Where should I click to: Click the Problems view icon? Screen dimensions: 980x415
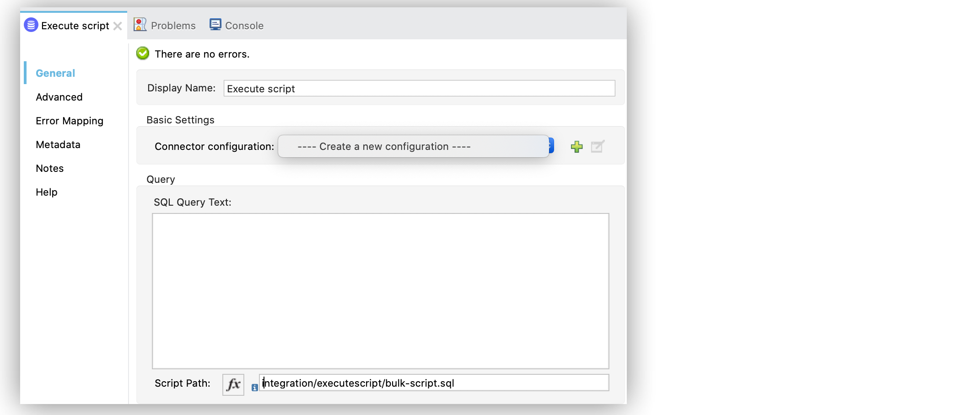140,24
